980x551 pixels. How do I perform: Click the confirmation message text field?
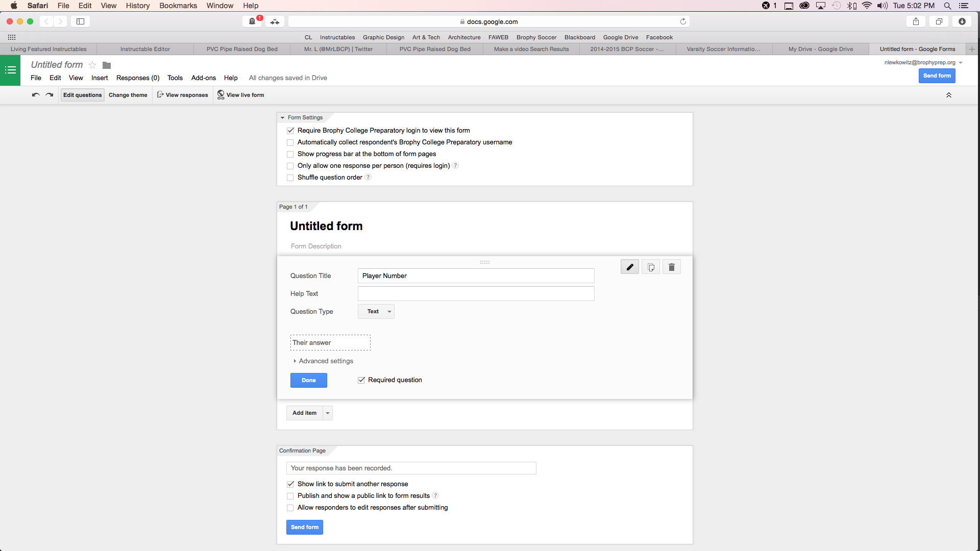(411, 468)
